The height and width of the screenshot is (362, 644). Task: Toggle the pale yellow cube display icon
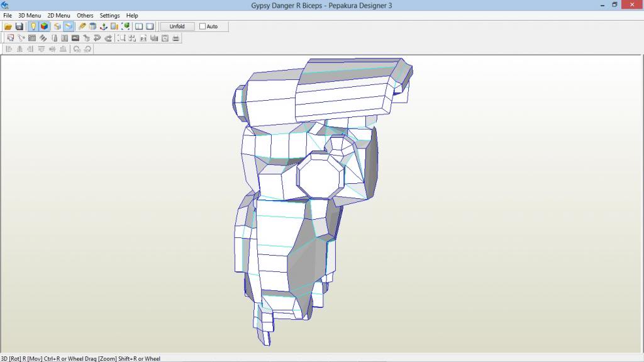click(x=57, y=26)
